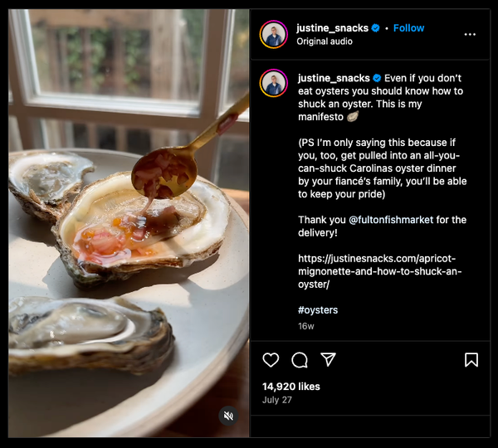Click the 16w post timestamp
The width and height of the screenshot is (498, 448).
pos(306,326)
